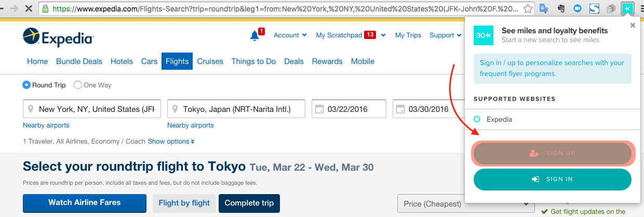Viewport: 644px width, 217px height.
Task: Open the notifications bell
Action: 254,35
